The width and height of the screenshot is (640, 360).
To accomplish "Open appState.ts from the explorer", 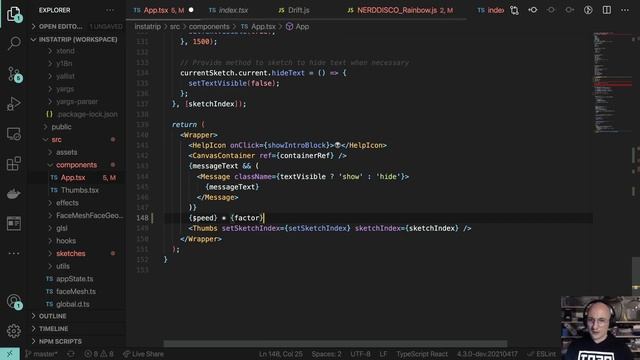I will click(75, 279).
